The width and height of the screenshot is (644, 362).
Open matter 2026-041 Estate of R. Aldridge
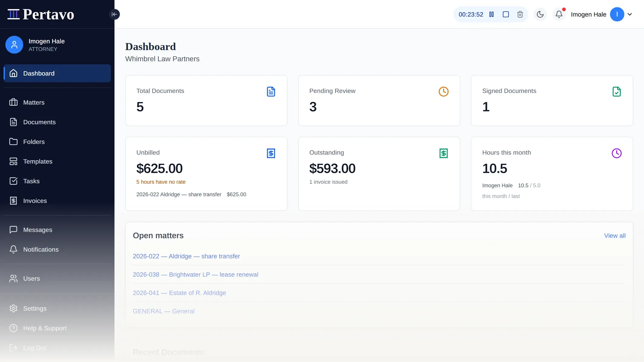coord(179,293)
